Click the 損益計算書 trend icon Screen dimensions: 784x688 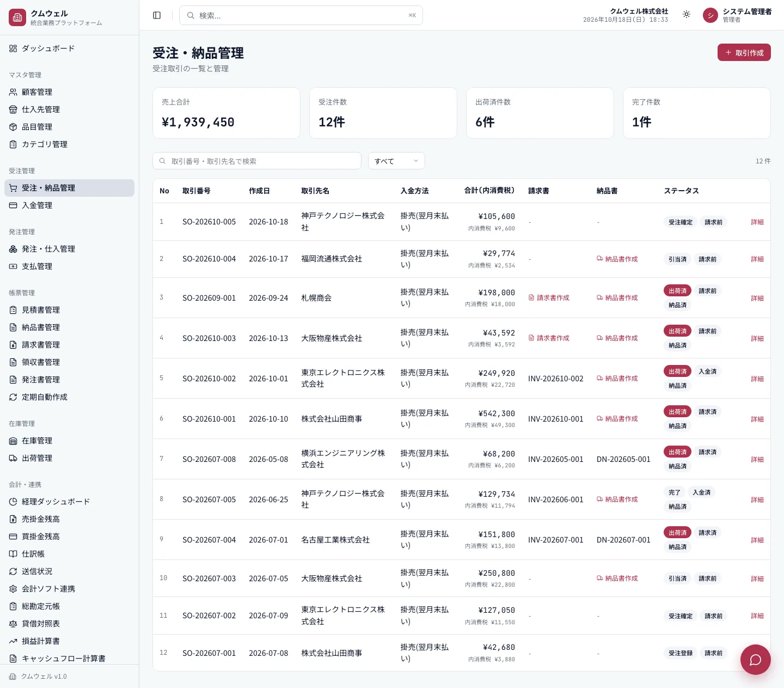click(13, 641)
